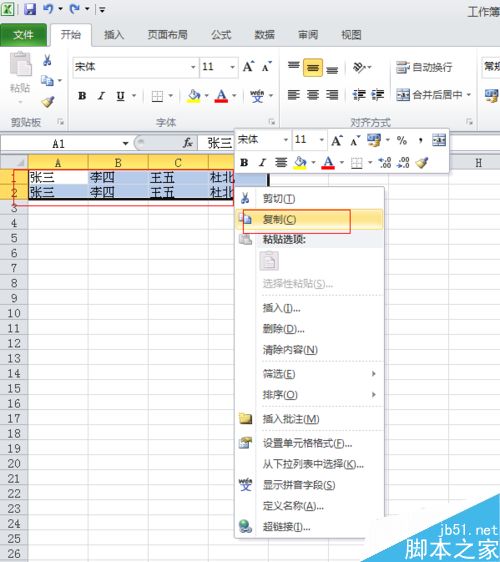Image resolution: width=500 pixels, height=562 pixels.
Task: Apply ribbon red font color A
Action: pyautogui.click(x=222, y=96)
